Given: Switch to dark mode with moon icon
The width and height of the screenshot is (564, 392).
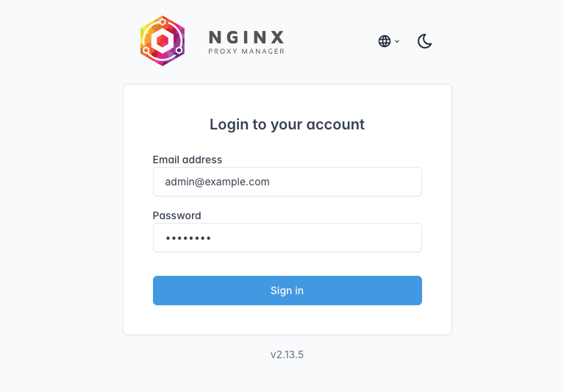Looking at the screenshot, I should (425, 41).
